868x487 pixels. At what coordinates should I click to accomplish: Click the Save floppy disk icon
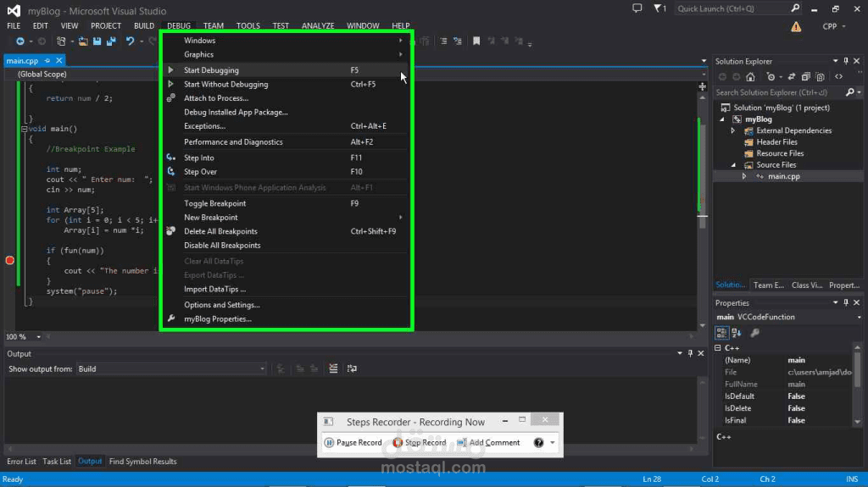coord(97,41)
